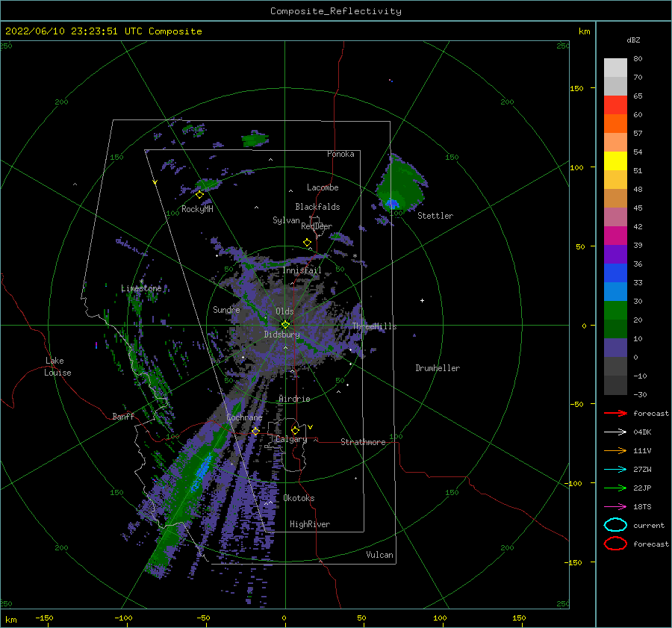Click the Drumheller label
Image resolution: width=672 pixels, height=628 pixels.
[438, 368]
